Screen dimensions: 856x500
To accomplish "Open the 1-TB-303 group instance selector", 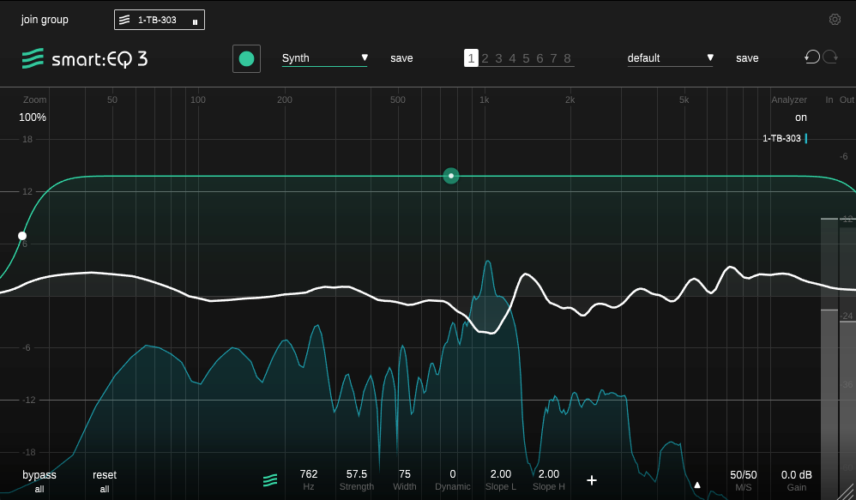I will click(159, 20).
